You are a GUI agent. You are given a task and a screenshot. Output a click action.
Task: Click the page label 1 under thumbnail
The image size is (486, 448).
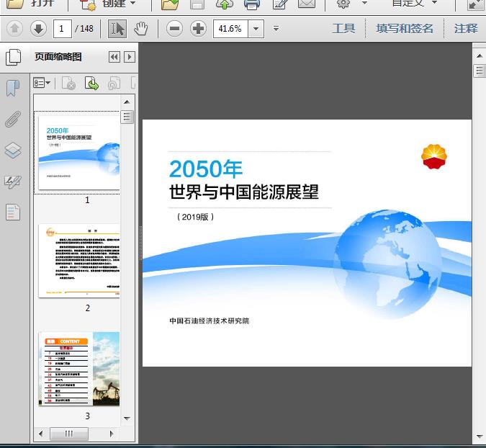pos(87,200)
